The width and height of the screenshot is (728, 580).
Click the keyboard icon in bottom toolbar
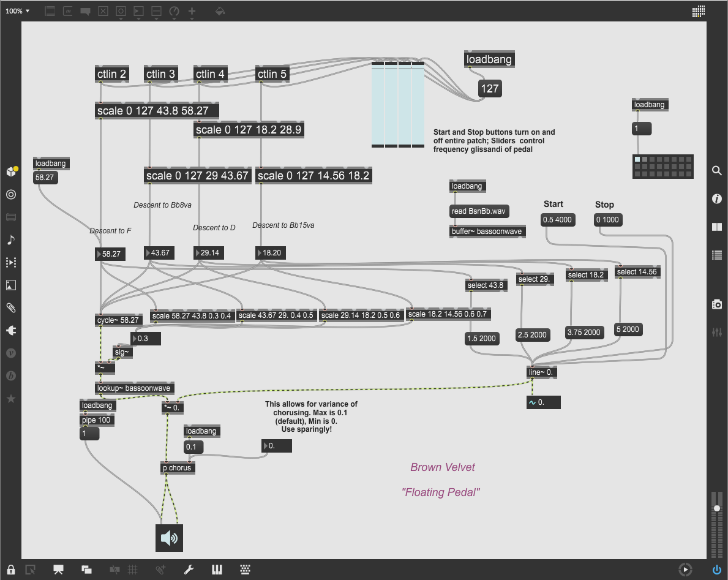245,570
